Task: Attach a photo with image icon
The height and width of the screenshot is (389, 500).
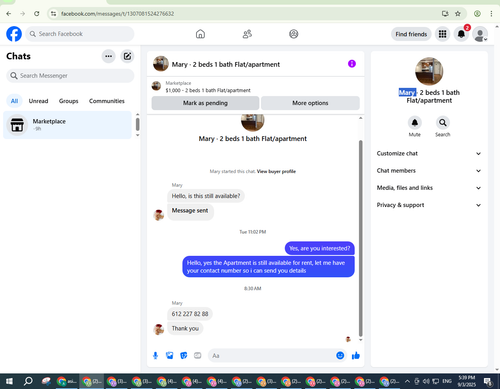Action: (x=170, y=356)
